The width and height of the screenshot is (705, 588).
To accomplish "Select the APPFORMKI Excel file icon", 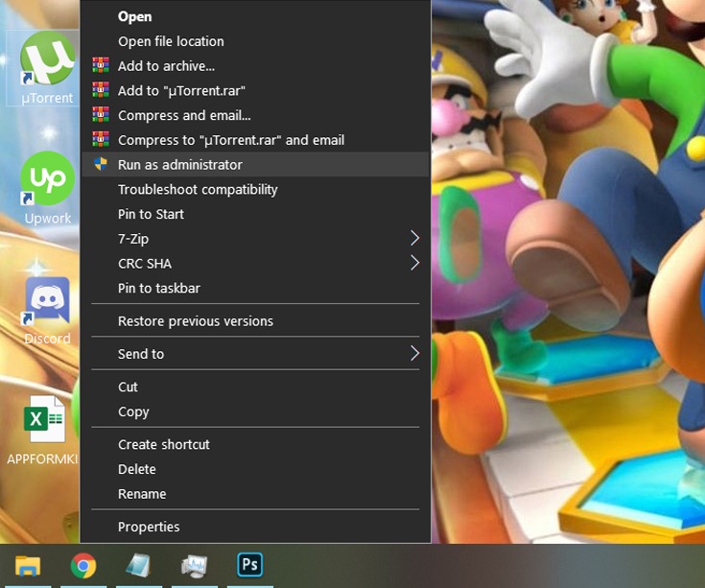I will pyautogui.click(x=44, y=418).
